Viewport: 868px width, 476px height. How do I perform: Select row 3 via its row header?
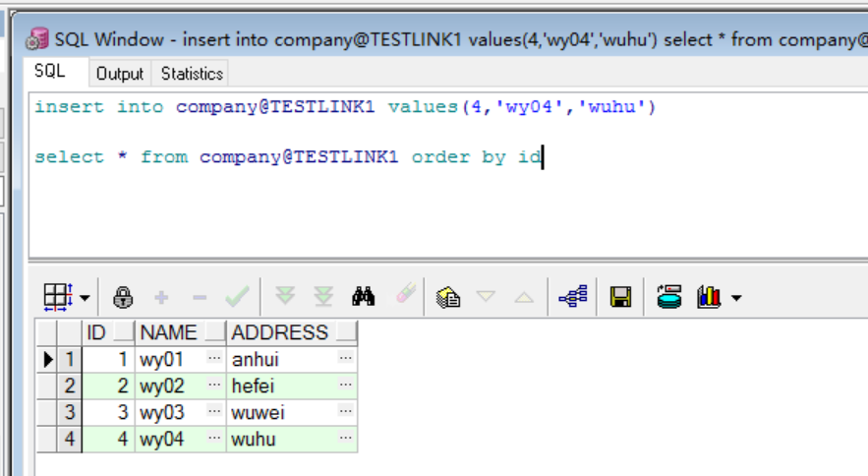tap(69, 412)
